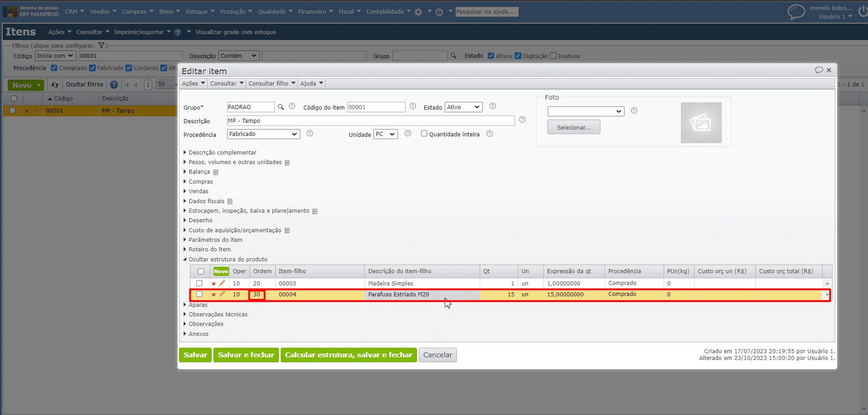Check the Madeira Simples row checkbox
Image resolution: width=868 pixels, height=415 pixels.
(199, 283)
